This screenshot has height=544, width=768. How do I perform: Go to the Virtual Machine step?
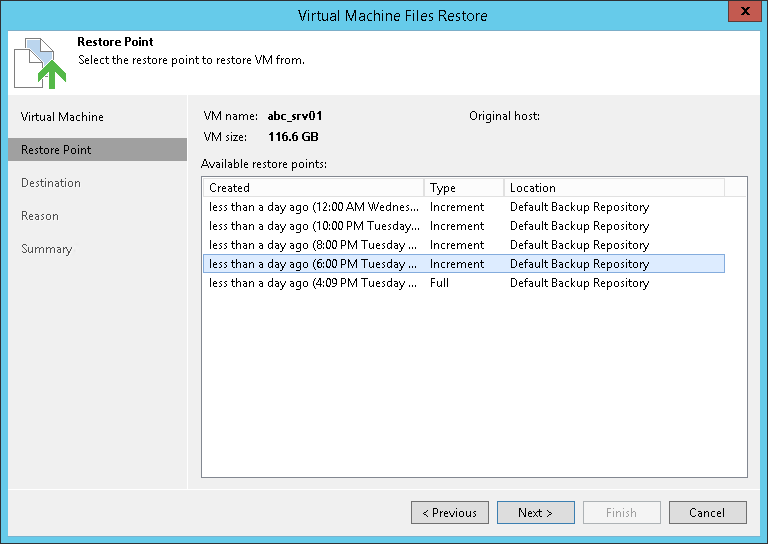[62, 117]
